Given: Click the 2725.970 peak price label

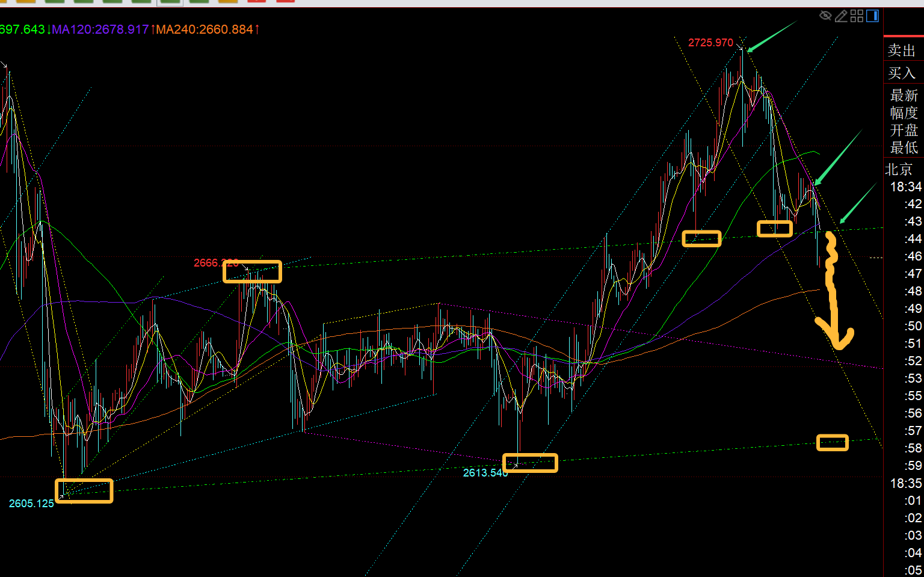Looking at the screenshot, I should (710, 43).
